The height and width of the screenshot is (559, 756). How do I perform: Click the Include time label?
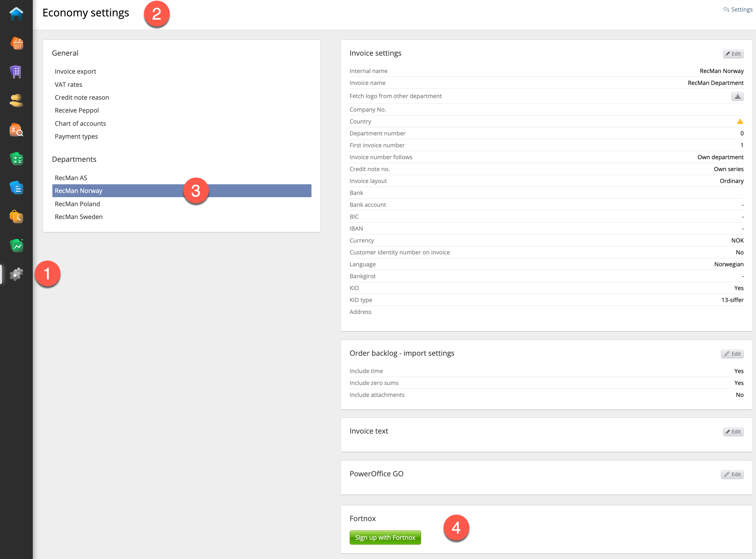pos(366,371)
